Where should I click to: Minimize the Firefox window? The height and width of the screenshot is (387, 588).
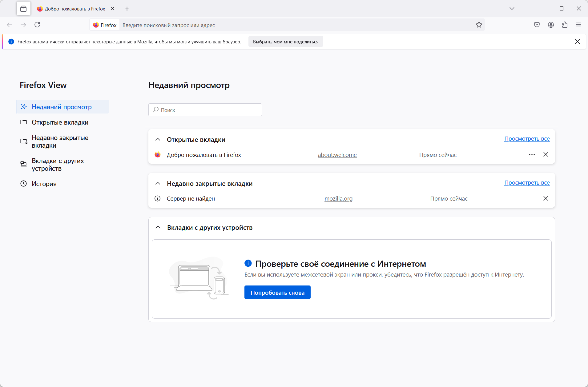tap(544, 9)
